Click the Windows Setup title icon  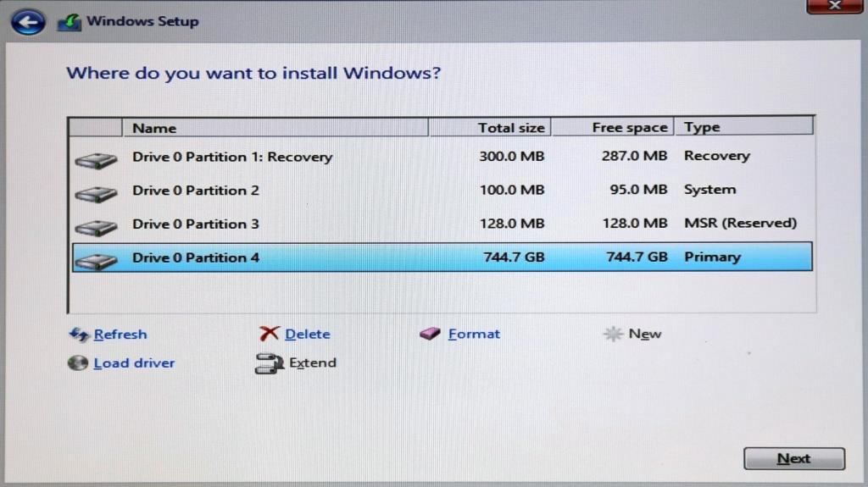(69, 22)
